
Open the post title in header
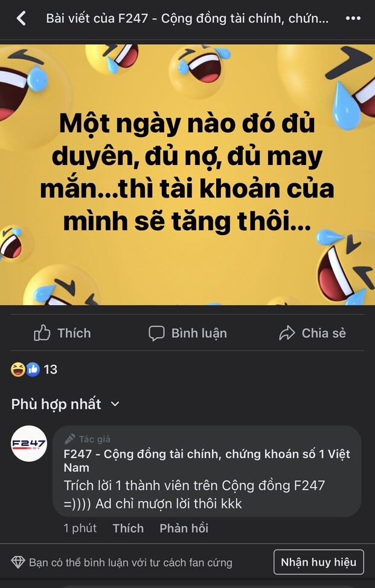pos(187,18)
